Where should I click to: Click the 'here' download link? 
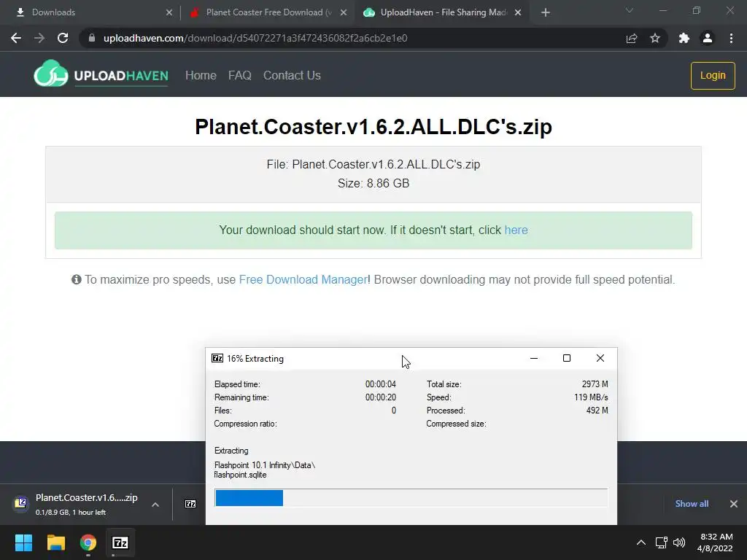pos(516,230)
